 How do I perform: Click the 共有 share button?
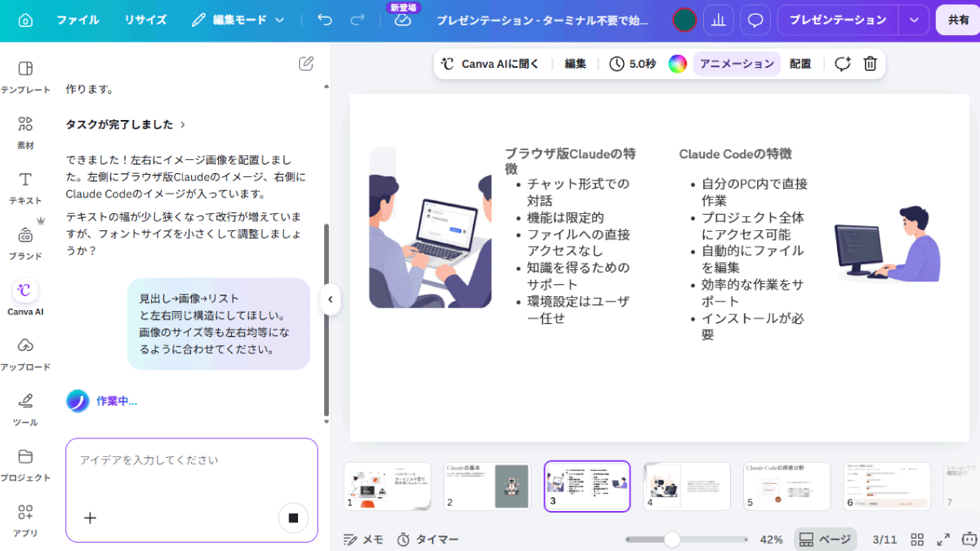958,20
